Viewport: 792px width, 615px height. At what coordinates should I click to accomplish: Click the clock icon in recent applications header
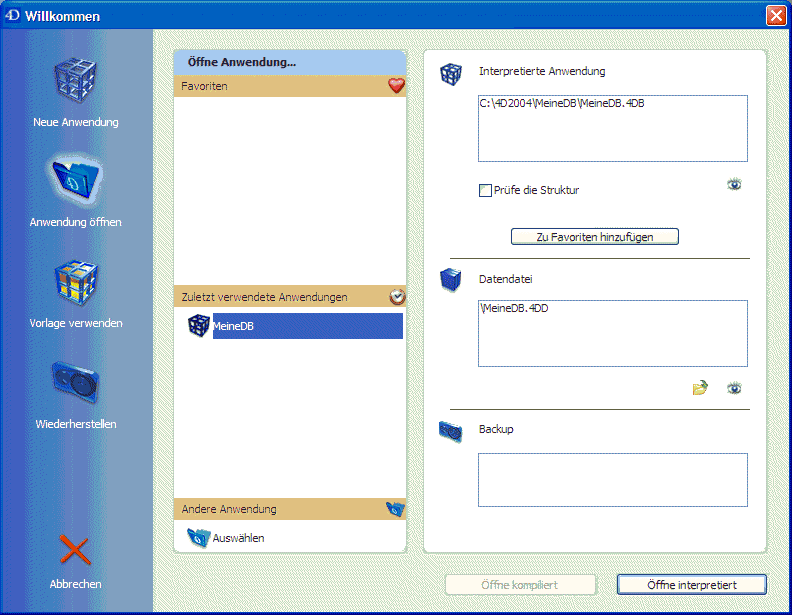point(397,297)
